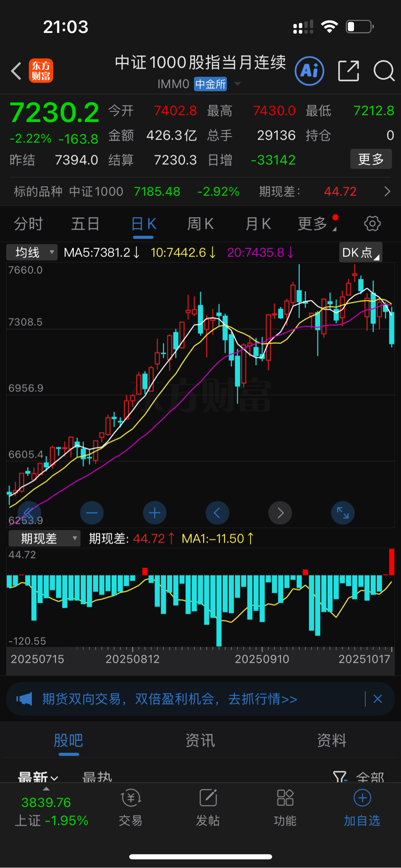Tap the back arrow icon
Screen dimensions: 401x868
click(x=16, y=71)
